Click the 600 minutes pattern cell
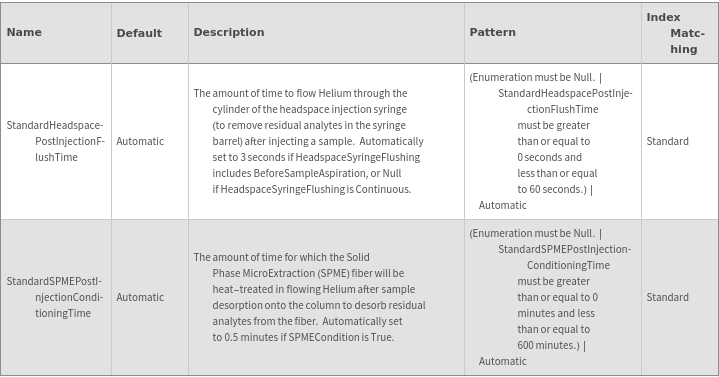 [553, 297]
